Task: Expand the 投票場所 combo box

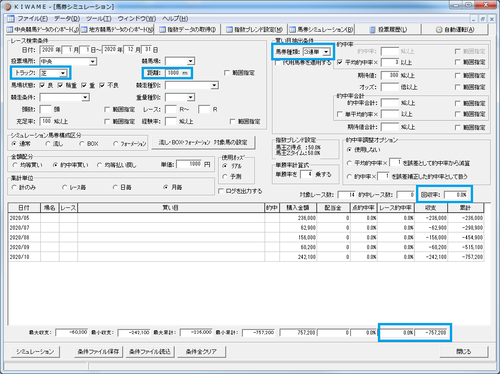Action: pos(93,61)
